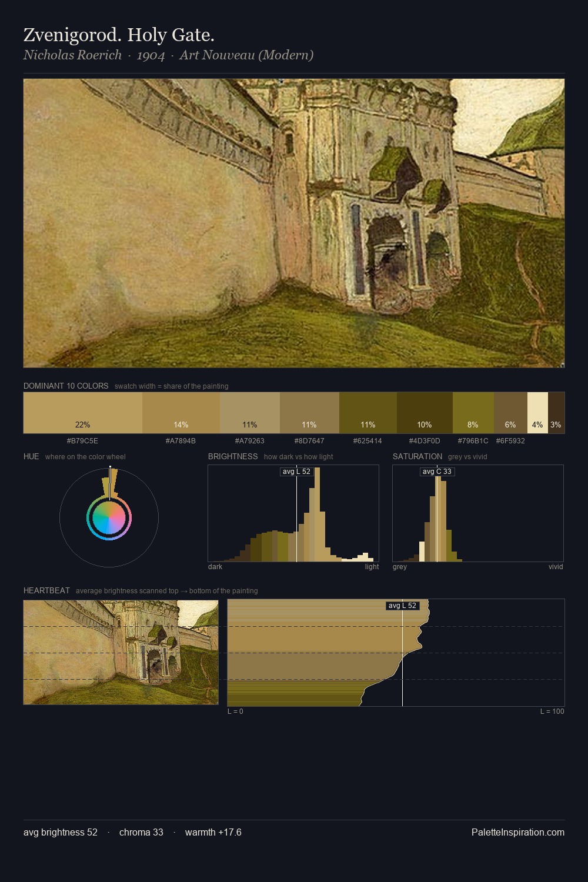Click the 22% swatch #B79C5E

(83, 413)
